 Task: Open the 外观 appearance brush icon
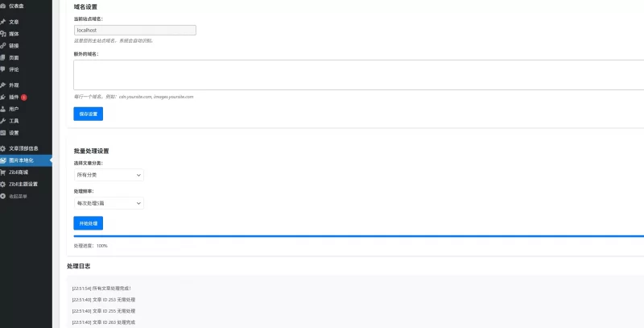[x=3, y=85]
